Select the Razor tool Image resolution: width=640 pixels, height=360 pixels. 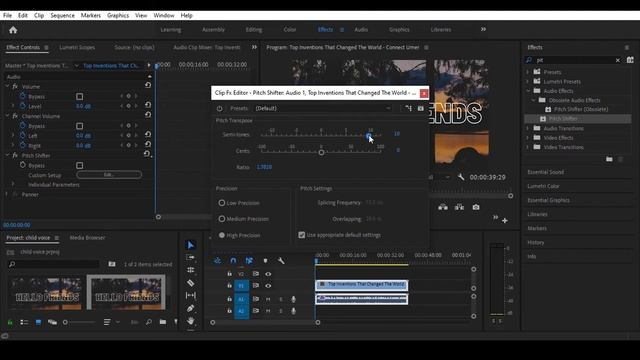pos(191,282)
